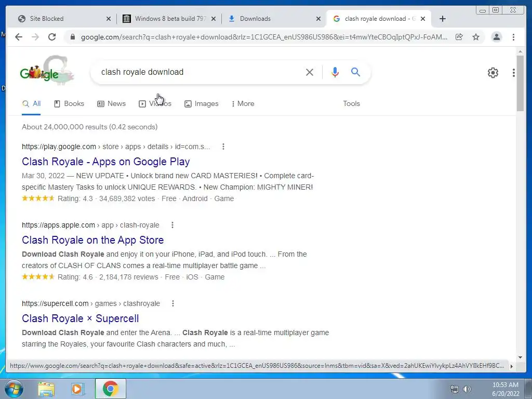
Task: Launch Windows Media Player from taskbar
Action: point(77,389)
